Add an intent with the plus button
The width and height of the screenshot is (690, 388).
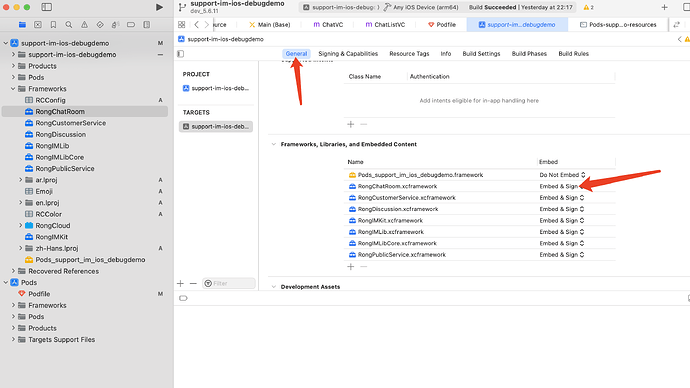coord(351,124)
